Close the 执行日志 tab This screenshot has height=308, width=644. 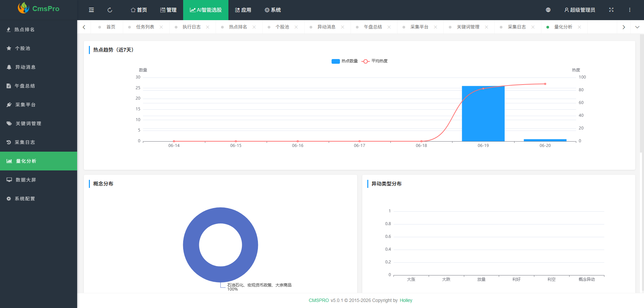tap(208, 27)
